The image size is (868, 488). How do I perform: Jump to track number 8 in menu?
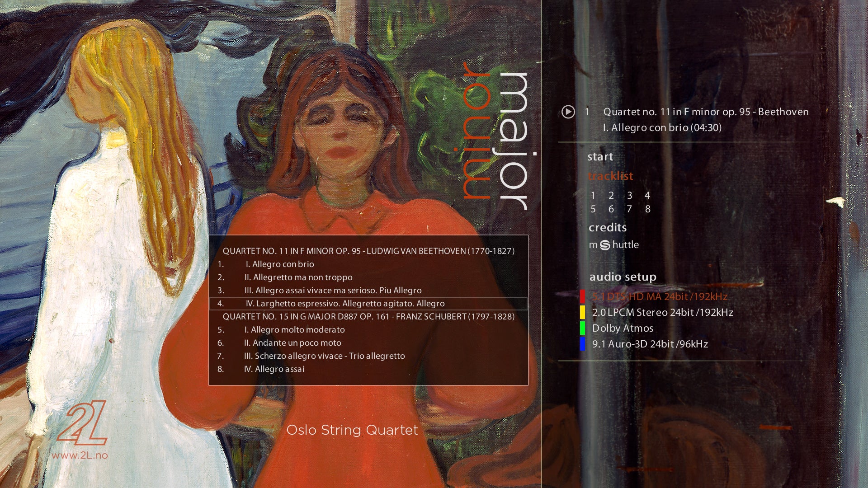pos(648,209)
